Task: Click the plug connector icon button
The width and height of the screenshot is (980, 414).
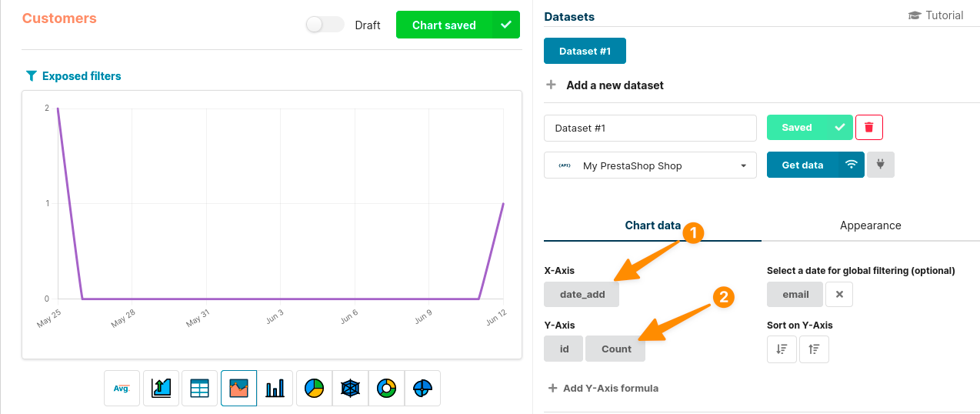Action: click(880, 165)
